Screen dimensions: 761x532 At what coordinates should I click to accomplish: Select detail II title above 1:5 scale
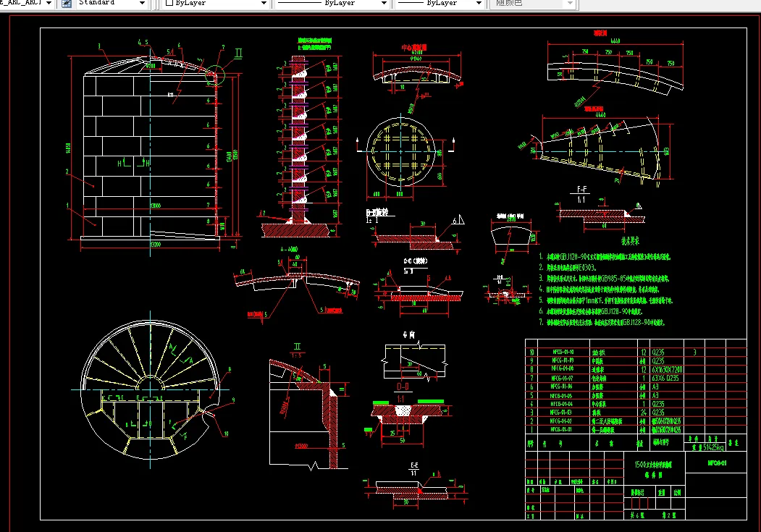point(297,346)
